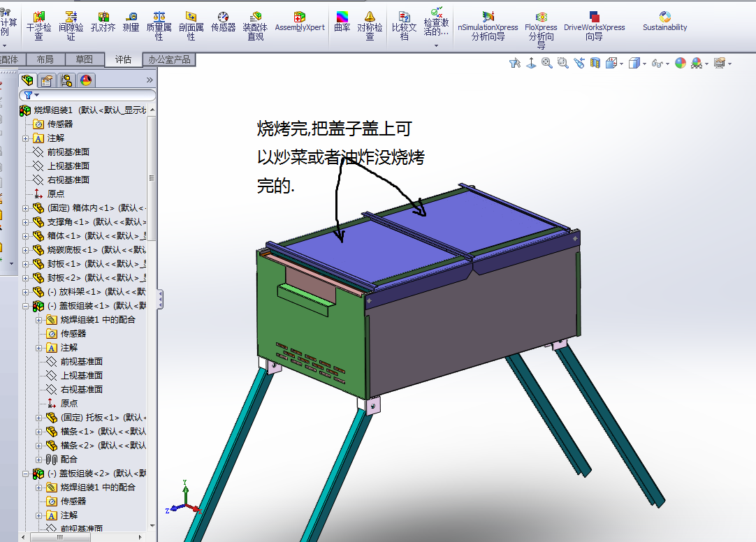The image size is (756, 542).
Task: Open DriveWorksXpress wizard
Action: tap(595, 27)
